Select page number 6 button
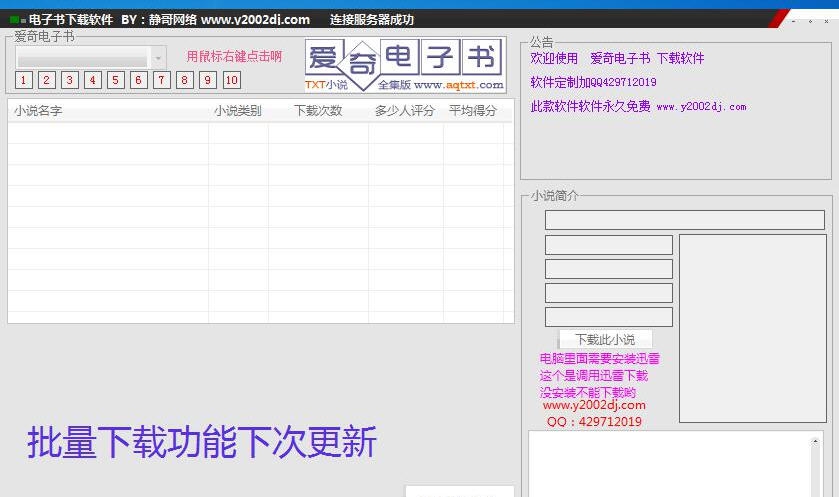The image size is (839, 497). click(x=139, y=80)
